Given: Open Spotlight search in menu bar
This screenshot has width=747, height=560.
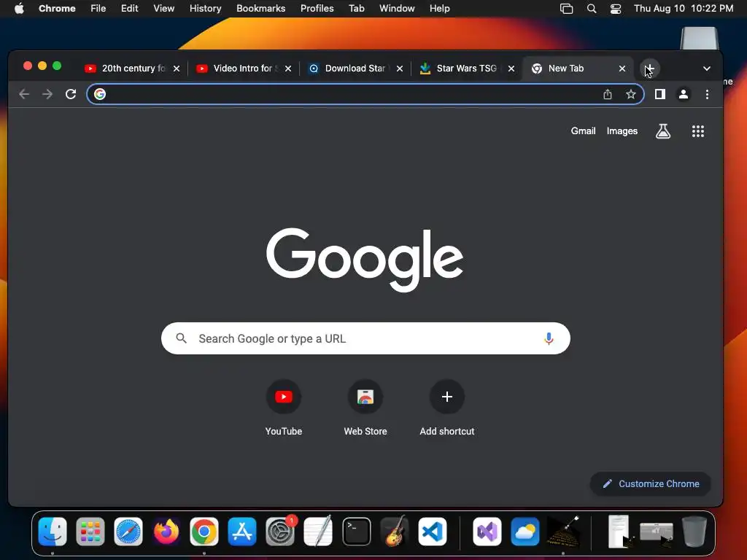Looking at the screenshot, I should point(591,9).
